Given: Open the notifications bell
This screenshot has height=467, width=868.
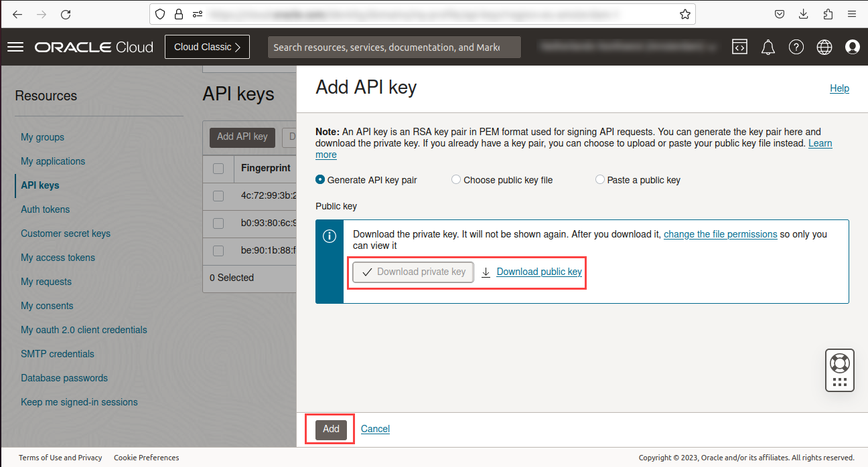Looking at the screenshot, I should pos(768,46).
